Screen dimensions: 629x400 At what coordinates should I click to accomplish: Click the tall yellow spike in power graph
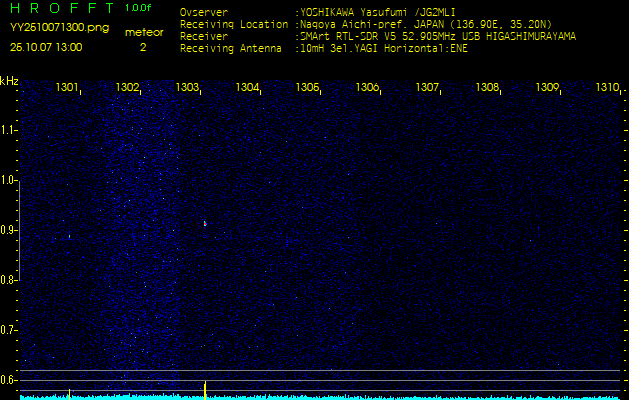pyautogui.click(x=205, y=388)
